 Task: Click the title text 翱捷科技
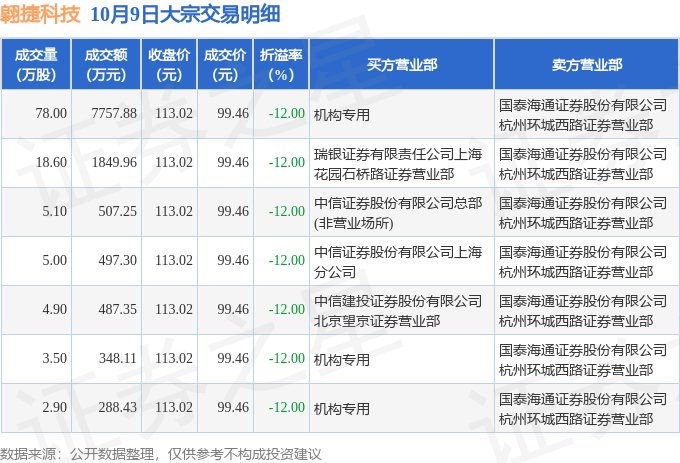[x=40, y=14]
